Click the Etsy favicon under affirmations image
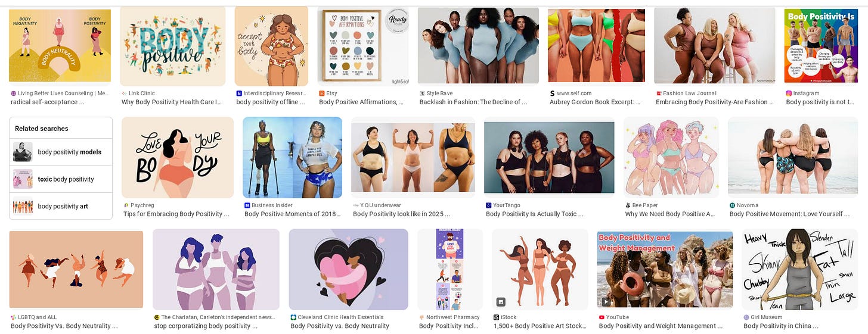This screenshot has width=868, height=334. point(322,93)
